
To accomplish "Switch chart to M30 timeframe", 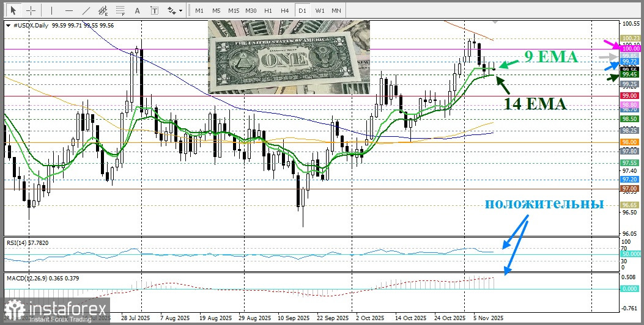I will click(x=251, y=10).
